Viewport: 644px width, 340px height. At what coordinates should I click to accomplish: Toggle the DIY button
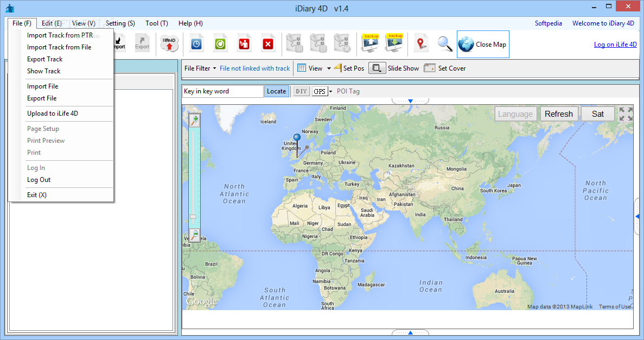(302, 91)
